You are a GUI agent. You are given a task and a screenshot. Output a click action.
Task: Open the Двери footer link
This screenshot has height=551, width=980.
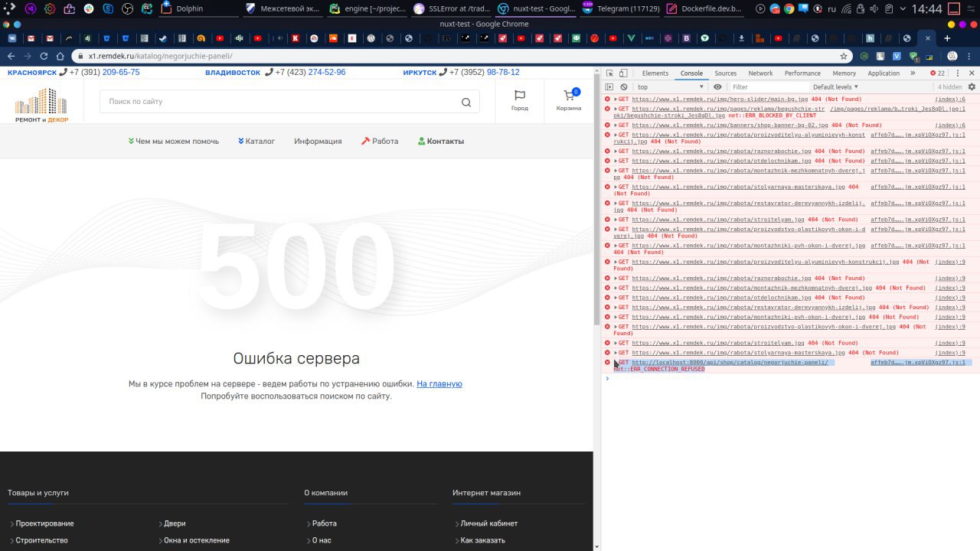point(175,523)
